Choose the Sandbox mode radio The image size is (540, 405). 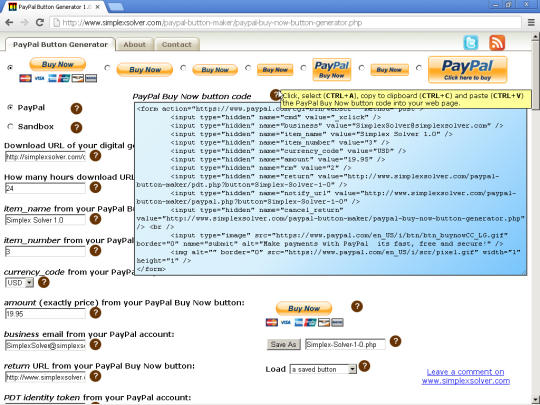10,126
